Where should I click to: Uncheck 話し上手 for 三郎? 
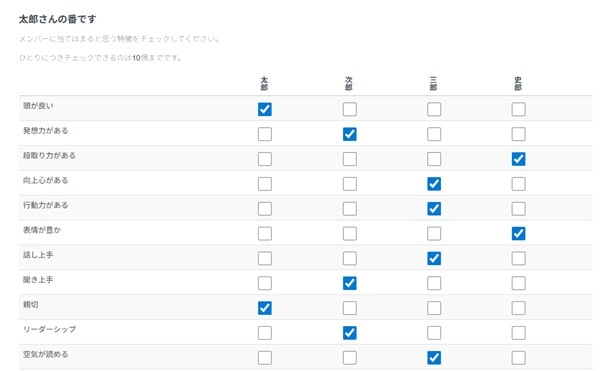(x=434, y=259)
